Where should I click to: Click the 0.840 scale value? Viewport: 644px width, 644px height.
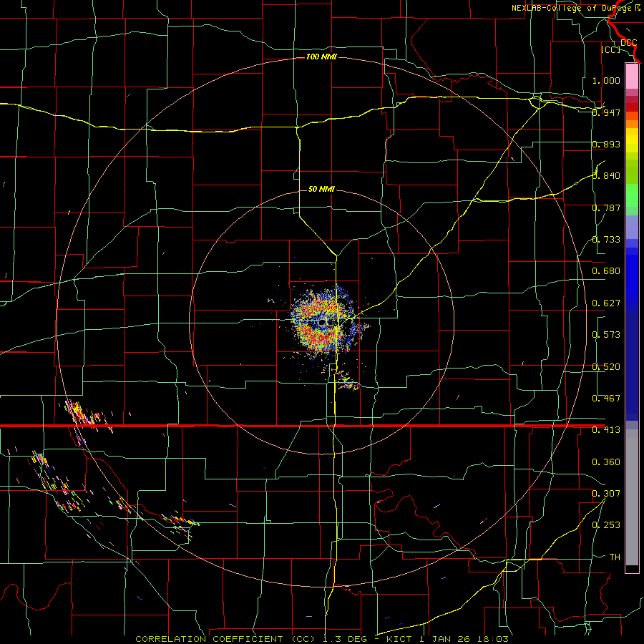(606, 176)
